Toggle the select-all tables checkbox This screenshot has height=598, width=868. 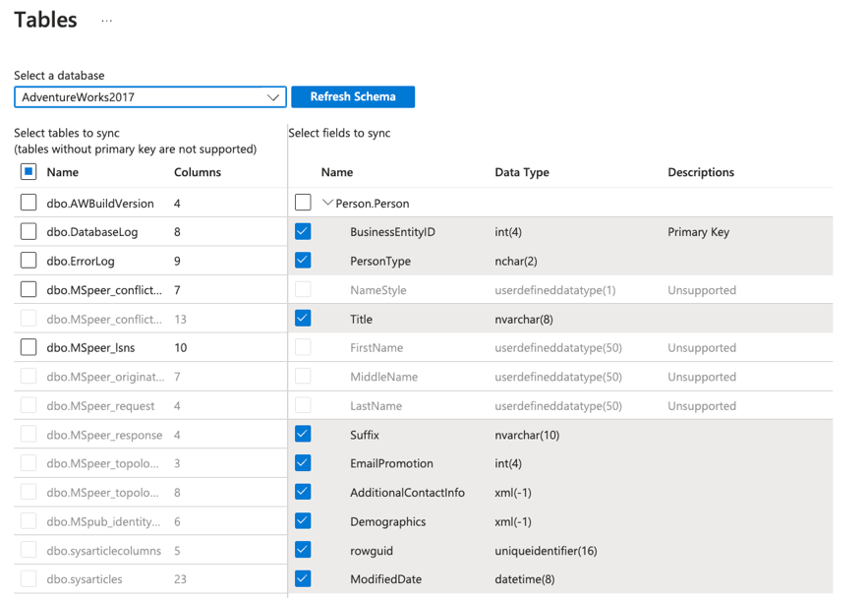pos(29,172)
